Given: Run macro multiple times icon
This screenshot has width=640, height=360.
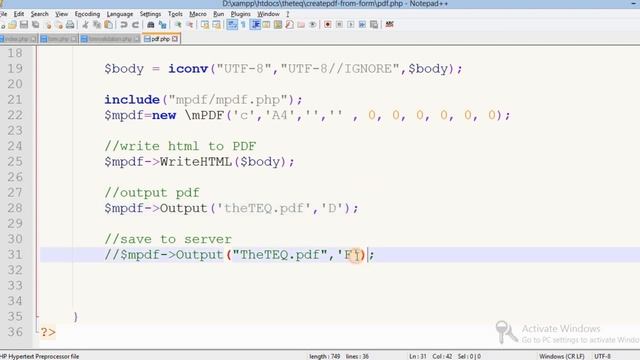Looking at the screenshot, I should click(x=362, y=25).
